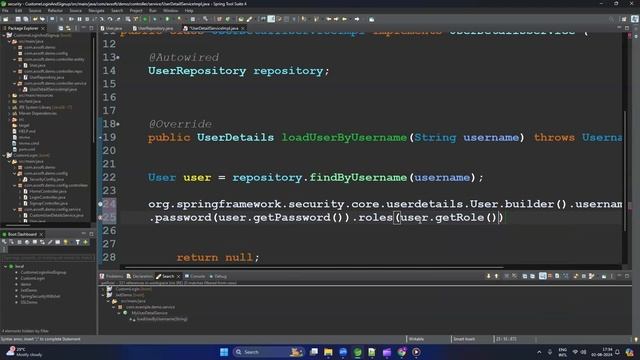Screen dimensions: 640x360
Task: Switch to the UserRepository.java editor tab
Action: 153,28
